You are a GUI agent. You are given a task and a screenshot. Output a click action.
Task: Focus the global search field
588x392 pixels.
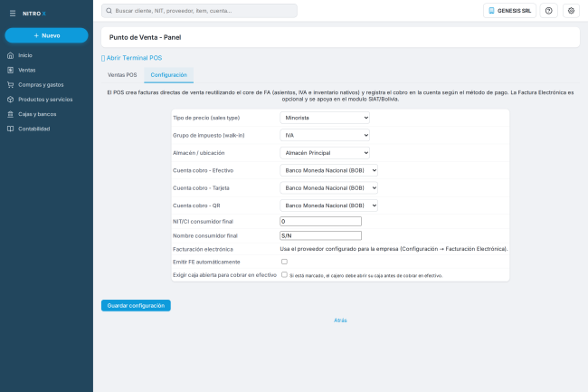[x=199, y=11]
